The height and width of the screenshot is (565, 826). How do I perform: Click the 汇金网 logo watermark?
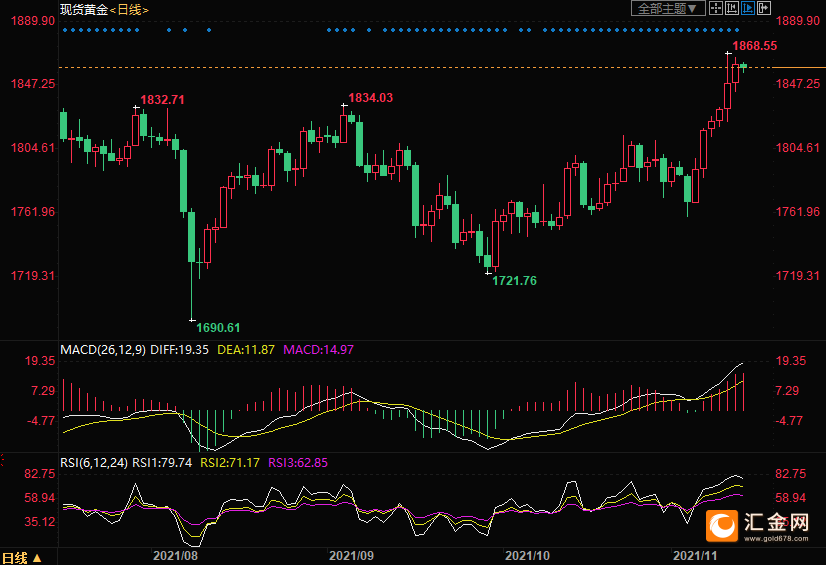[x=760, y=525]
